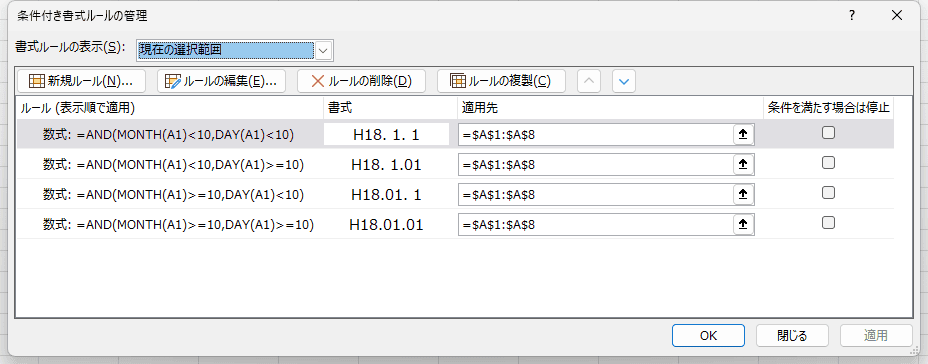Tick stop-if-true checkbox for the second rule

pos(829,163)
